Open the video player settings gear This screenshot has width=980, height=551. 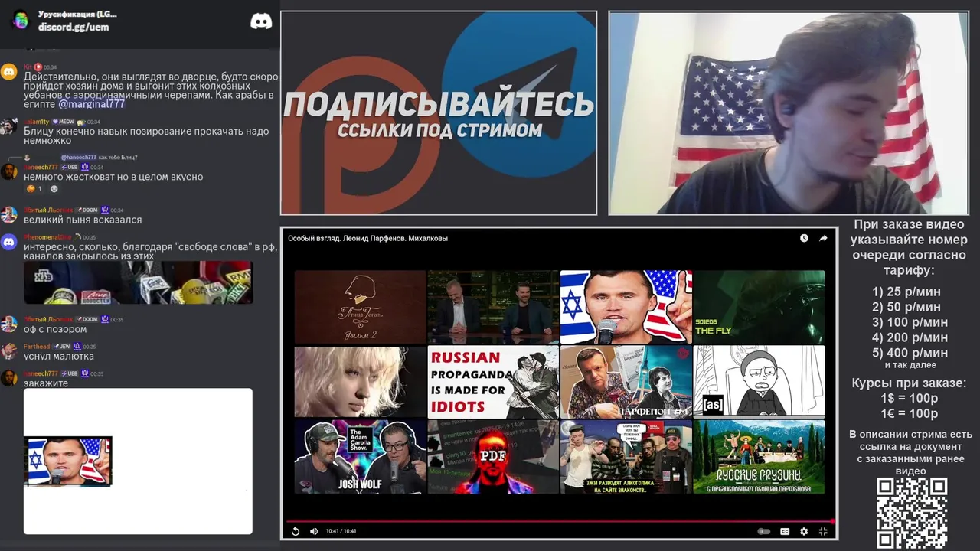point(804,531)
